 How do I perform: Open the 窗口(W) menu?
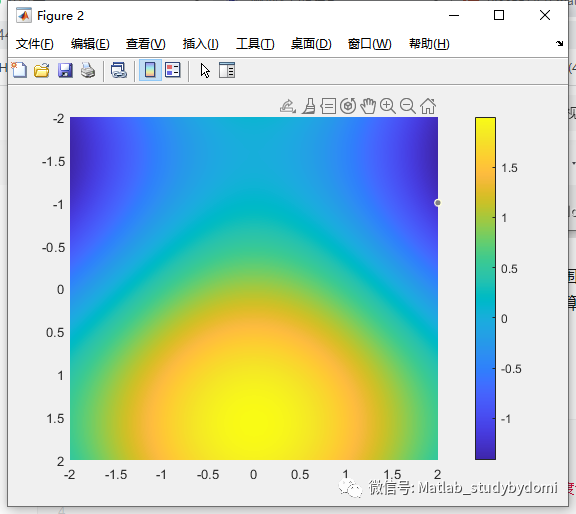tap(370, 44)
